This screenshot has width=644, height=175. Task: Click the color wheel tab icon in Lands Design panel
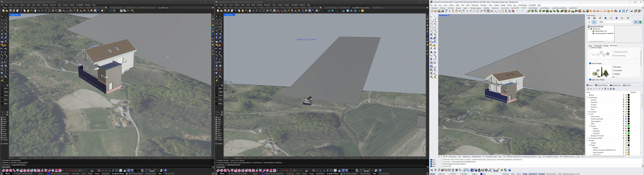[x=589, y=18]
